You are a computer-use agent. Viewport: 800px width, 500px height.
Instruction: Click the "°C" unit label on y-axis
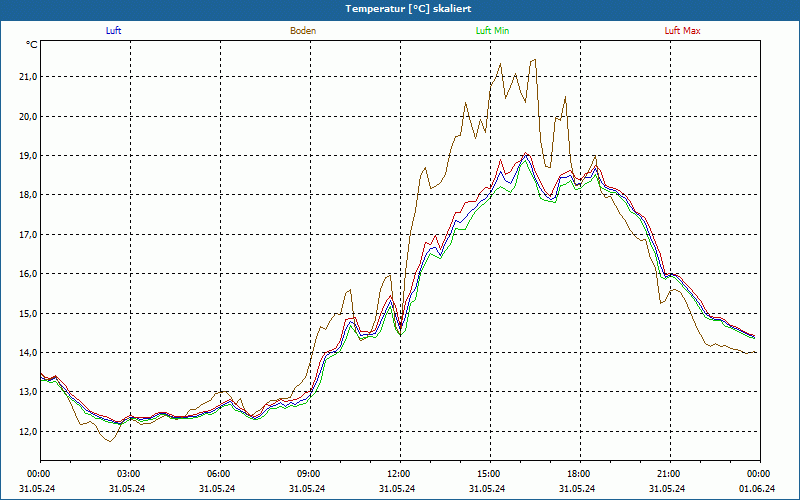(32, 45)
